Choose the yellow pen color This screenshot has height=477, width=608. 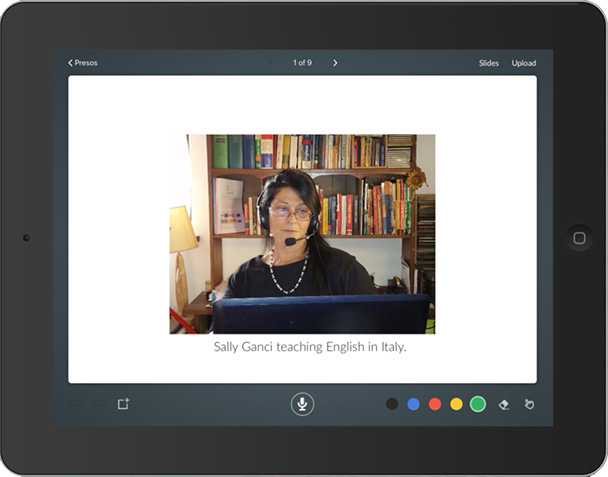pos(456,404)
